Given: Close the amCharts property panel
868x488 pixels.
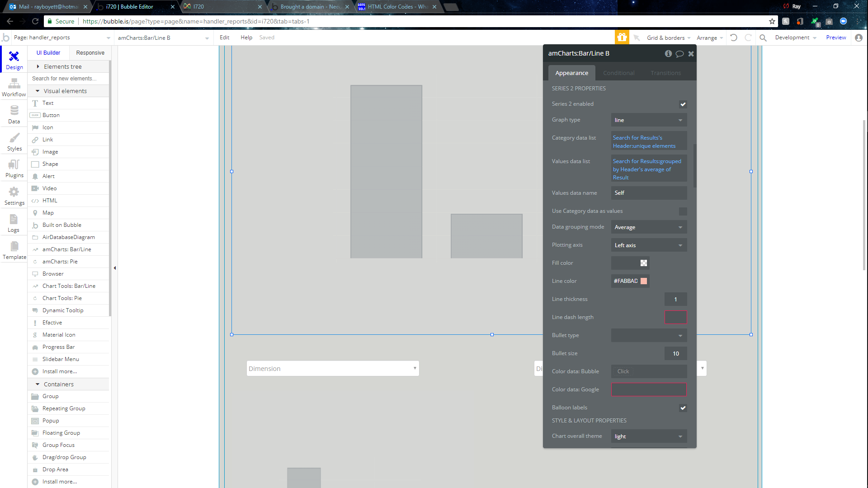Looking at the screenshot, I should pos(691,54).
